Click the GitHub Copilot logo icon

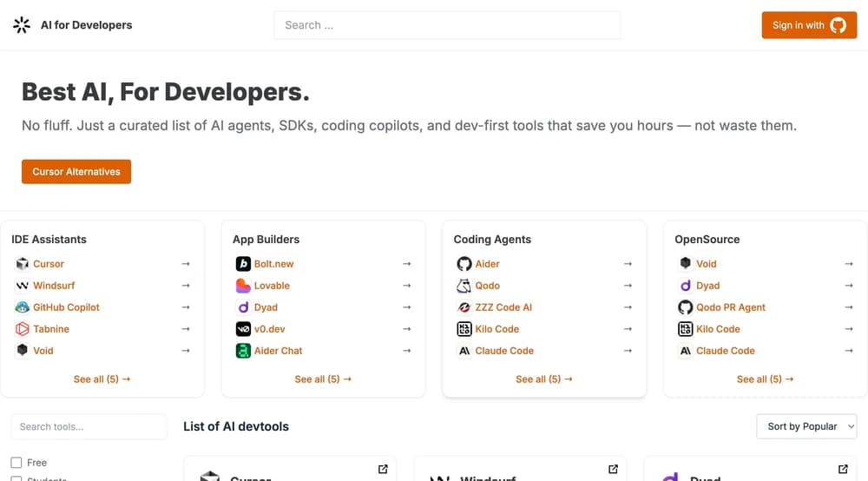[23, 307]
